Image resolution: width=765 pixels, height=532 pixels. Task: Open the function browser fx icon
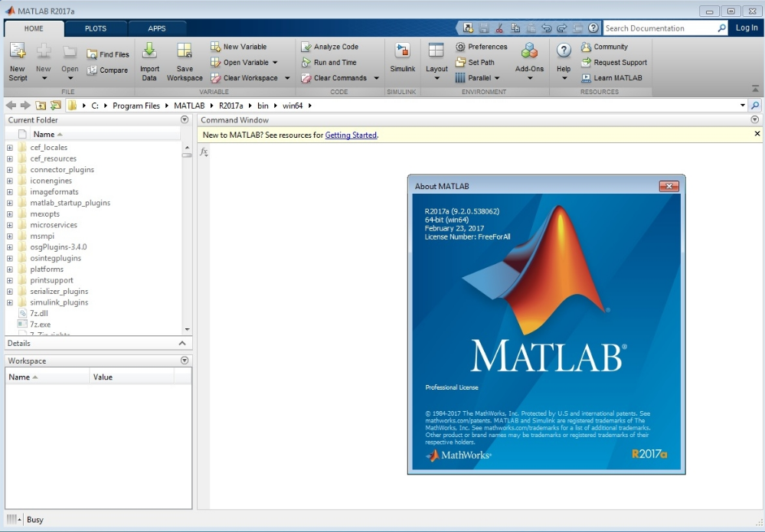tap(203, 152)
